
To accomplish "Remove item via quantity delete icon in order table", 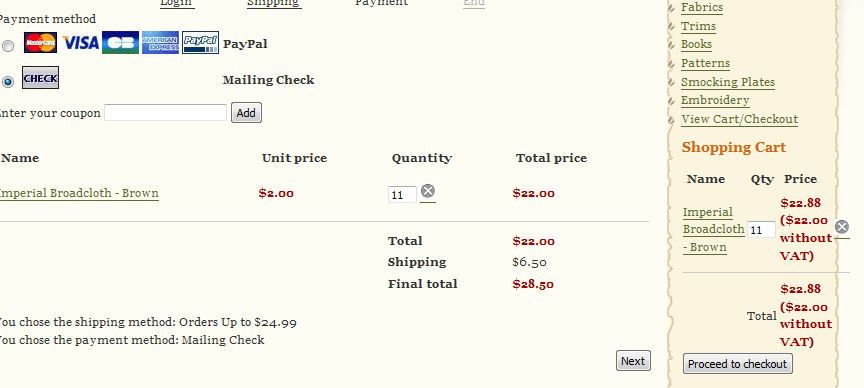I will click(x=428, y=191).
